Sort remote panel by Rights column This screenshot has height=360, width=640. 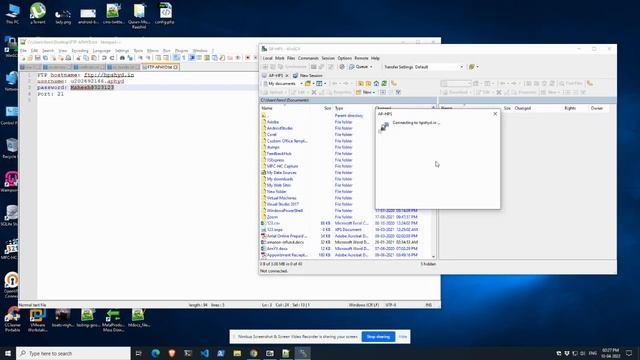(x=570, y=108)
